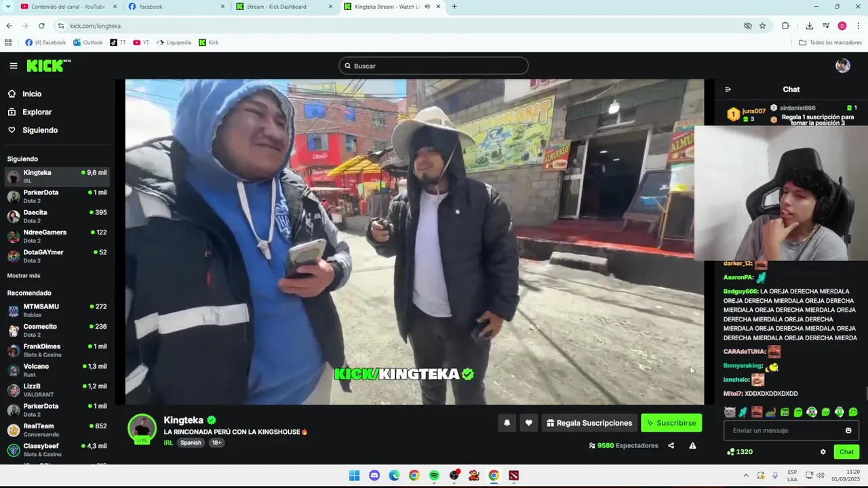
Task: Open the emoji picker in message box
Action: coord(848,430)
